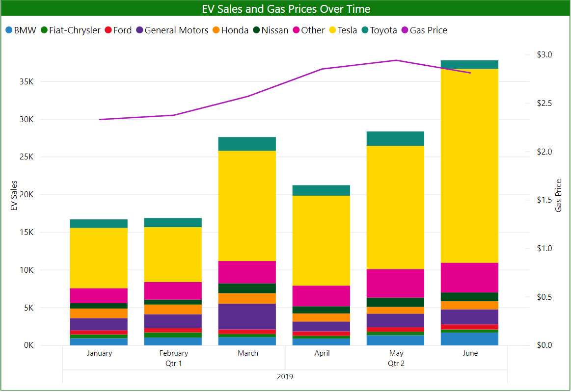This screenshot has width=571, height=392.
Task: Click the Other pink legend marker
Action: [x=297, y=30]
